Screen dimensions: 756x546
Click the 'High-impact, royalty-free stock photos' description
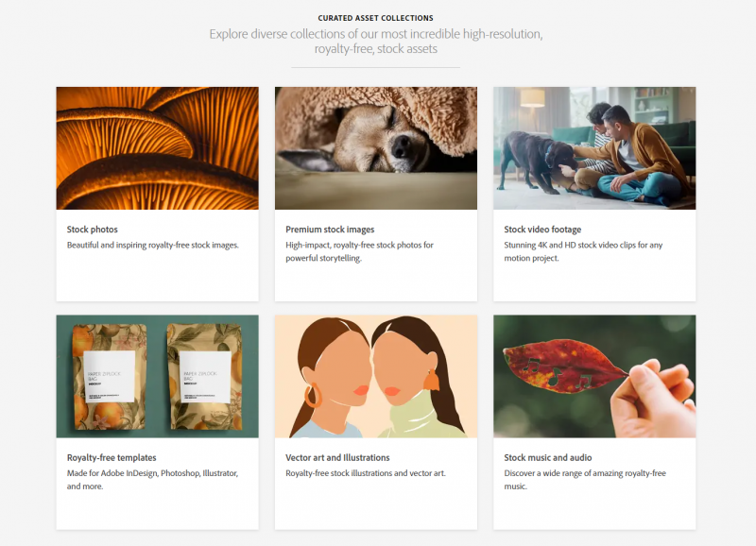[359, 251]
